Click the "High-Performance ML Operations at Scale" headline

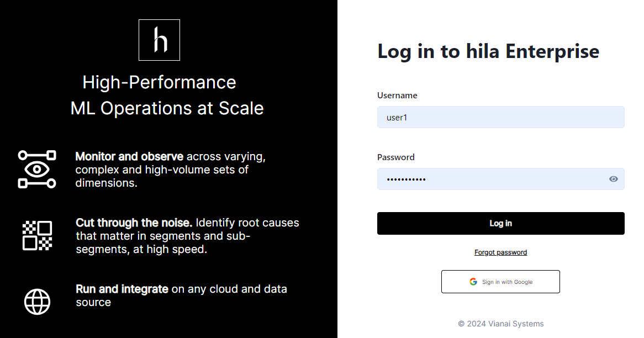[167, 95]
